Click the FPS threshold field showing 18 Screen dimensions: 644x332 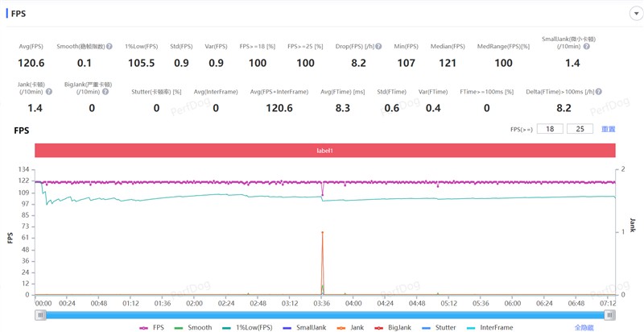[x=550, y=129]
